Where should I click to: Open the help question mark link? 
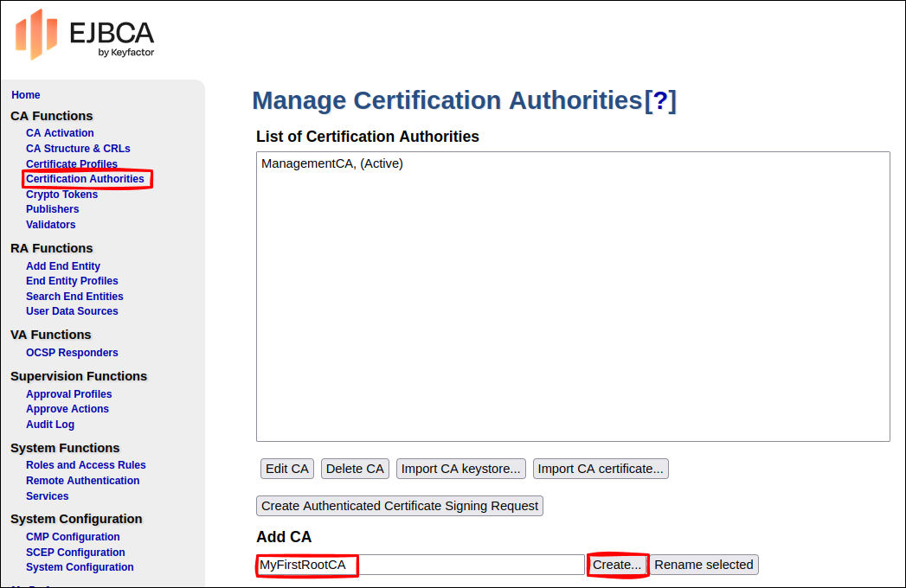(660, 101)
